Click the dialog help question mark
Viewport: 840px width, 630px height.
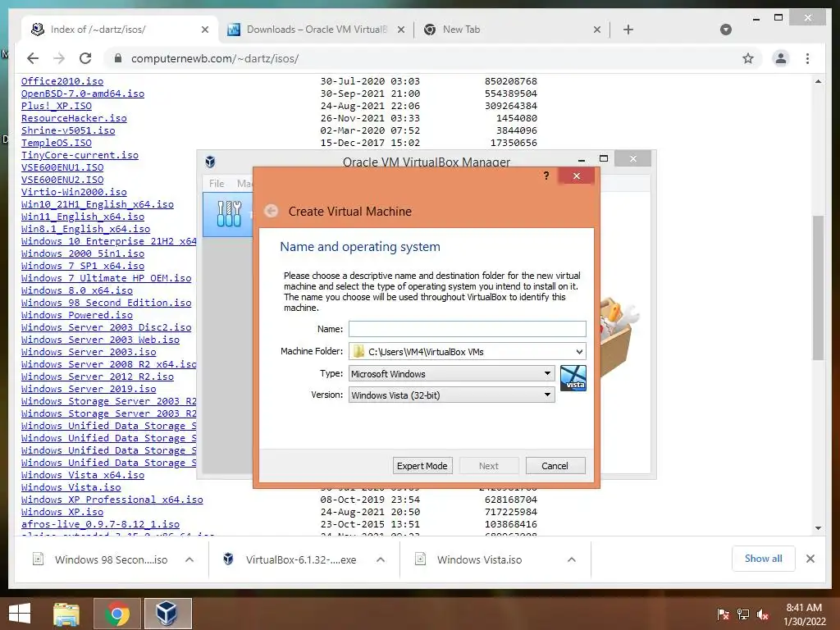546,176
